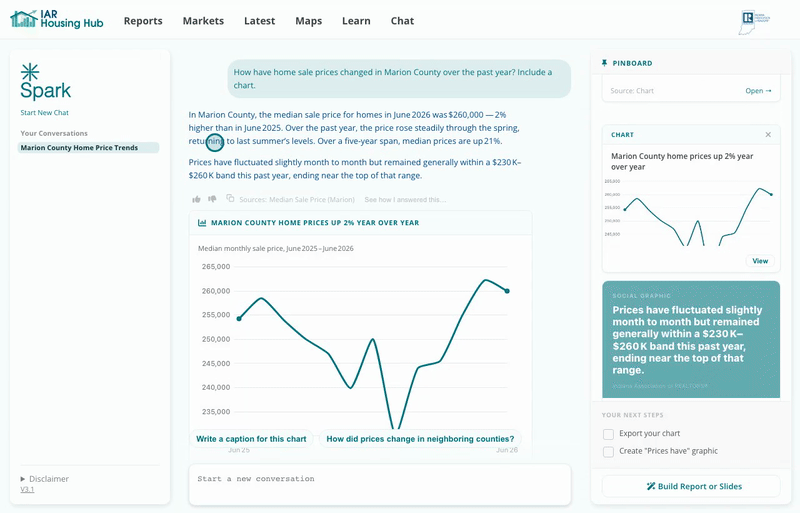
Task: Copy the answer using the copy icon
Action: (x=230, y=198)
